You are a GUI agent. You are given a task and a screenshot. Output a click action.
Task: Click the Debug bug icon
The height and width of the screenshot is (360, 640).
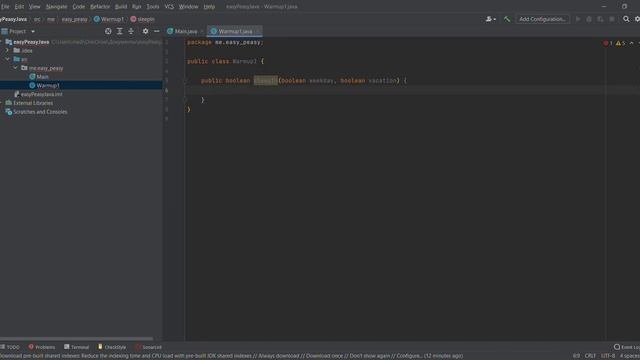[589, 19]
